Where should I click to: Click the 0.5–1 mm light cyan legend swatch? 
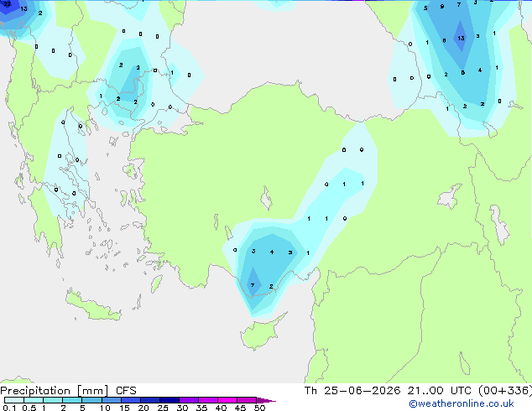pos(34,400)
